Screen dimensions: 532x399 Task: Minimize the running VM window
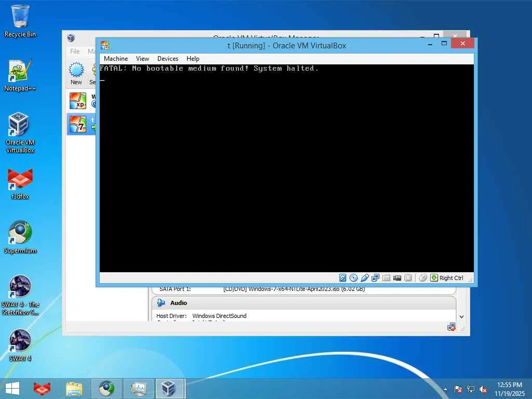430,44
